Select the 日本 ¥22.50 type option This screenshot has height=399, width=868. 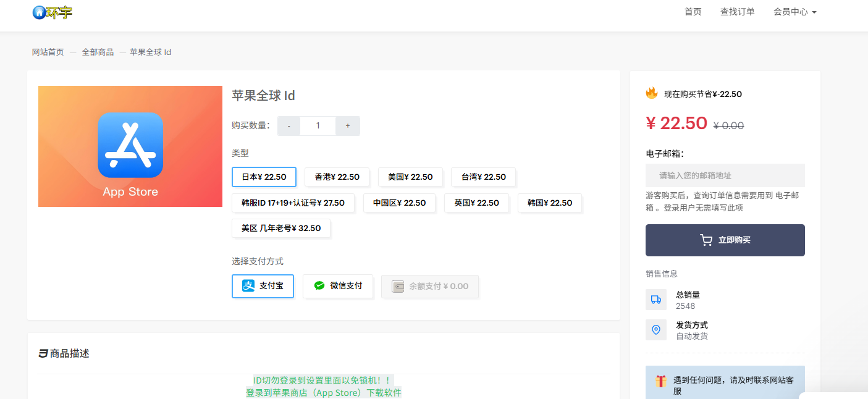(264, 177)
